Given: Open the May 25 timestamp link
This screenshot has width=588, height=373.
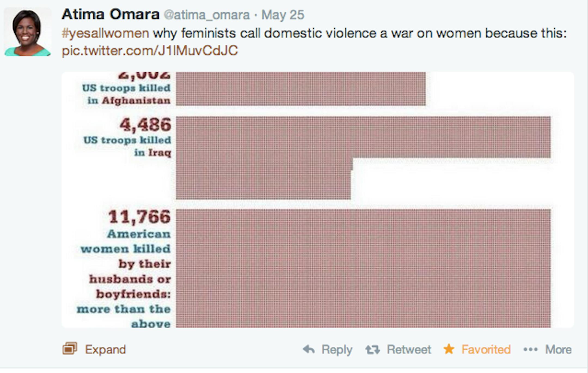Looking at the screenshot, I should [283, 15].
